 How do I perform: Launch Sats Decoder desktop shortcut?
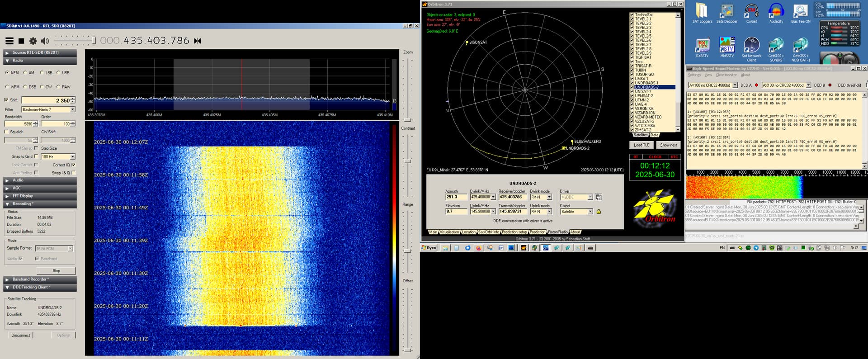(x=727, y=14)
